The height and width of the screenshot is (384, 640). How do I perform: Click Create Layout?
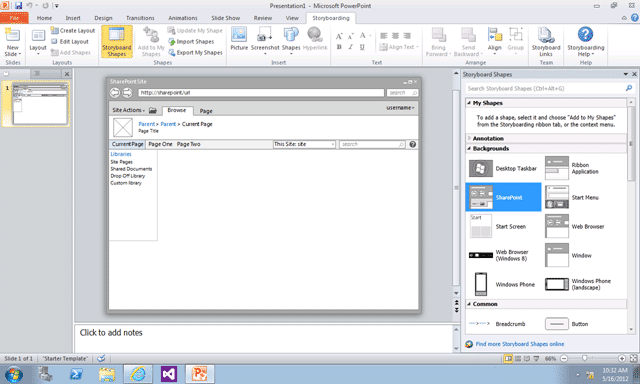(x=73, y=31)
